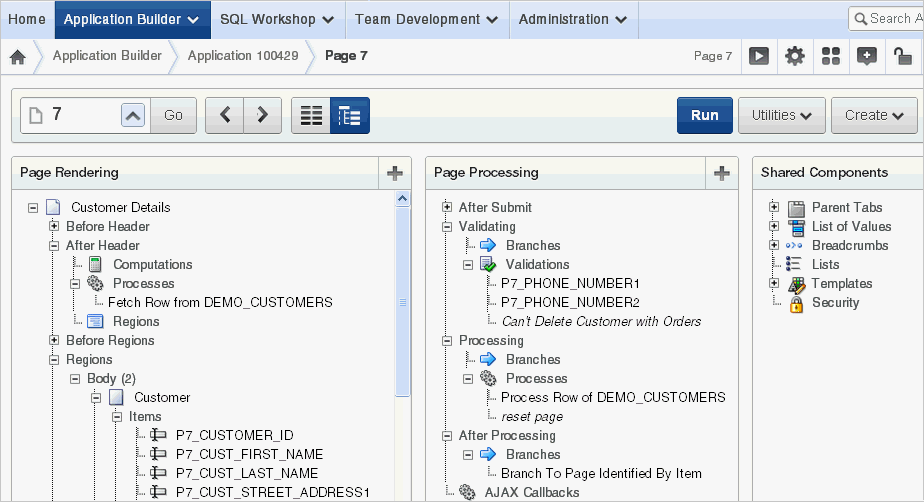Click the P7_CUSTOMER_ID item icon

tap(158, 435)
